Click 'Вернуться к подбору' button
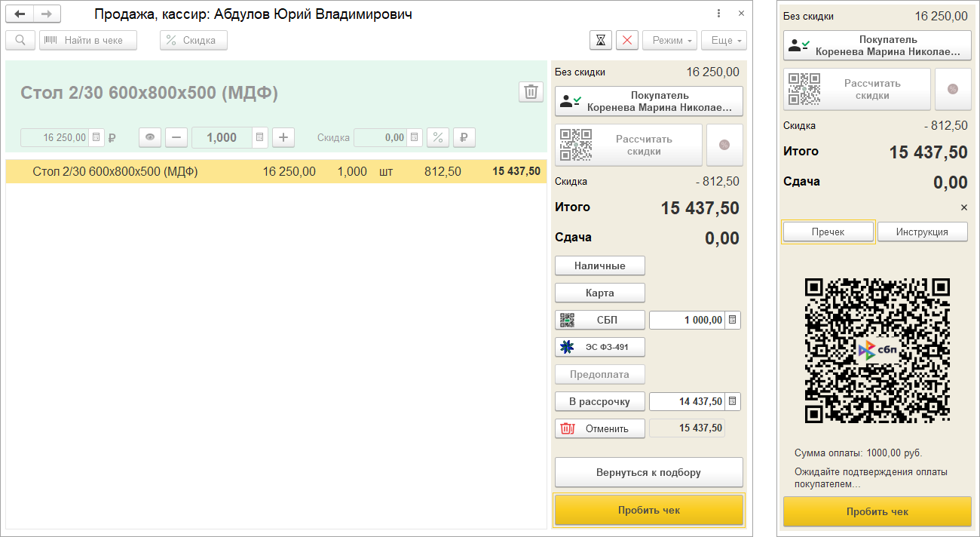The width and height of the screenshot is (980, 537). pos(649,472)
